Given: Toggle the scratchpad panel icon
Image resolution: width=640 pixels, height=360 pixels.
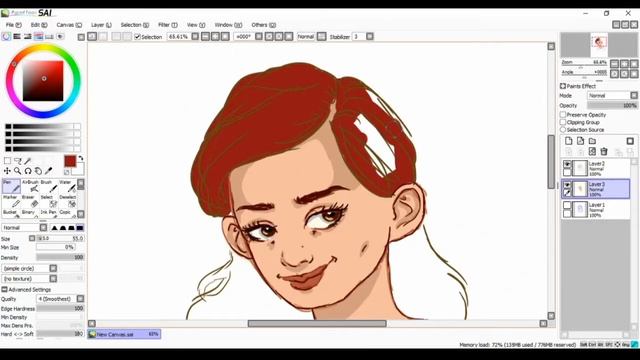Looking at the screenshot, I should pos(60,37).
